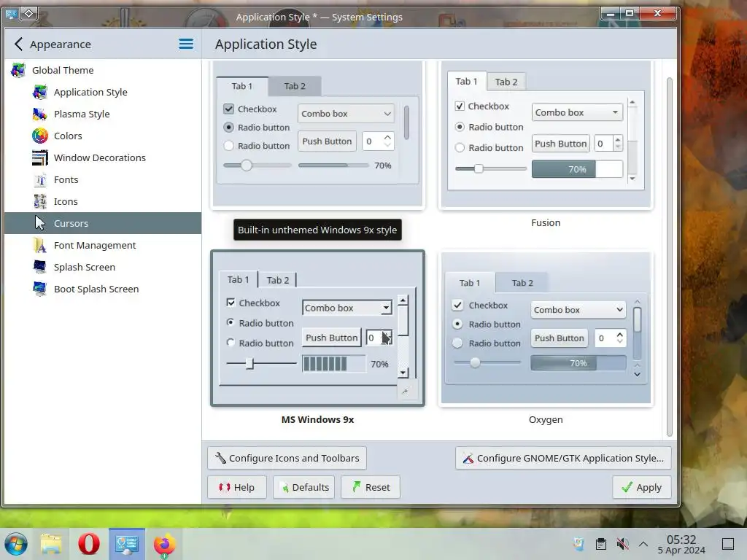The width and height of the screenshot is (747, 560).
Task: Launch Opera from the taskbar
Action: pos(89,544)
